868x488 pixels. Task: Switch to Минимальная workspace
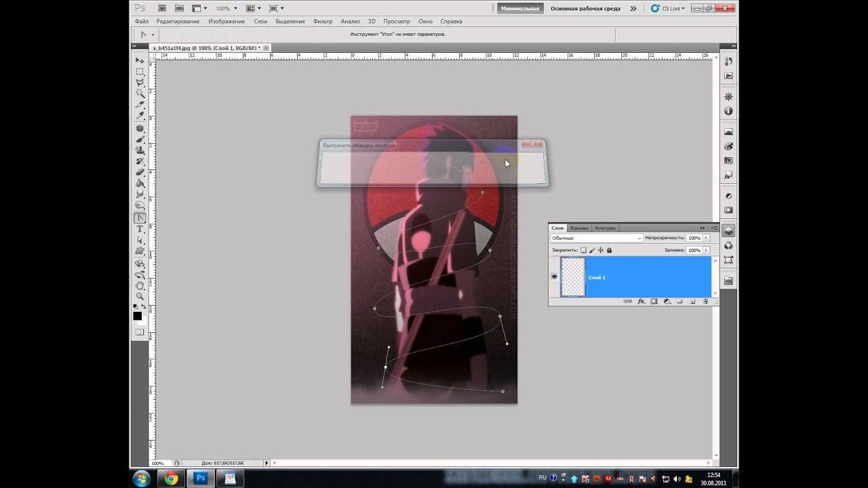pos(520,9)
